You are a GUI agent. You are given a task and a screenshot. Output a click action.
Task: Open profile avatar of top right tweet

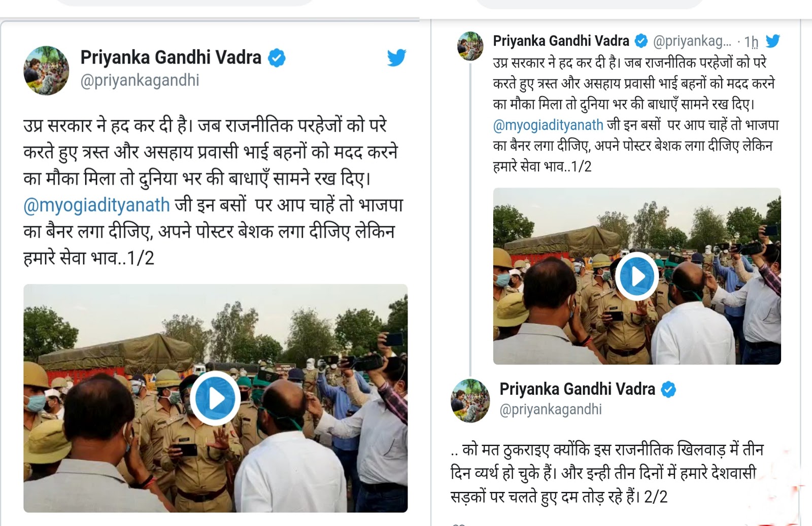(470, 46)
